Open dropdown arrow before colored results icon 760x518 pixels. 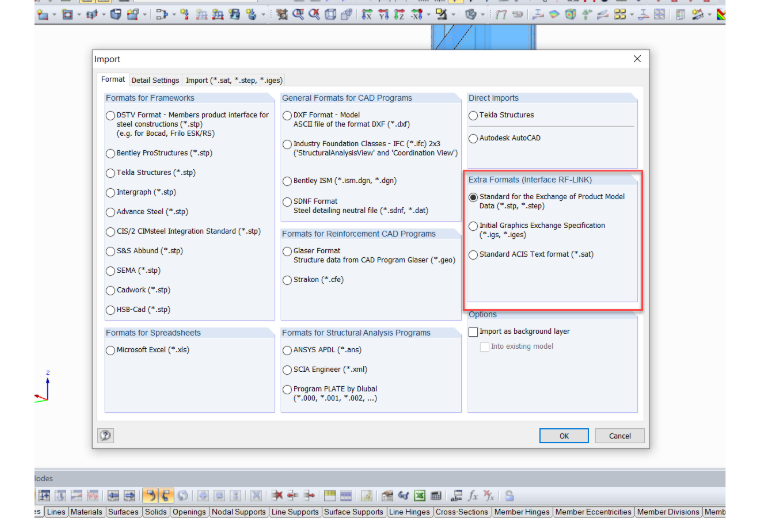pyautogui.click(x=710, y=15)
